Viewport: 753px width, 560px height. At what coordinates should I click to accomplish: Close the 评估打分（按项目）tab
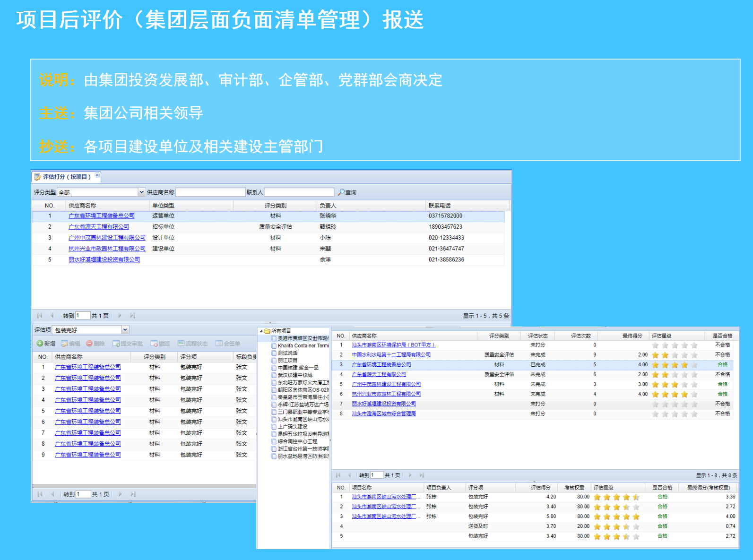97,175
